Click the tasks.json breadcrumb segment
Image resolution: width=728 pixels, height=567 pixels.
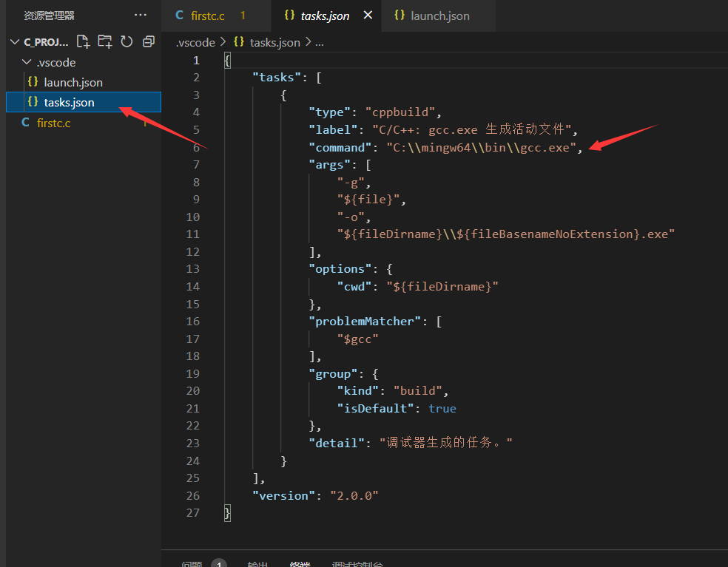point(275,43)
